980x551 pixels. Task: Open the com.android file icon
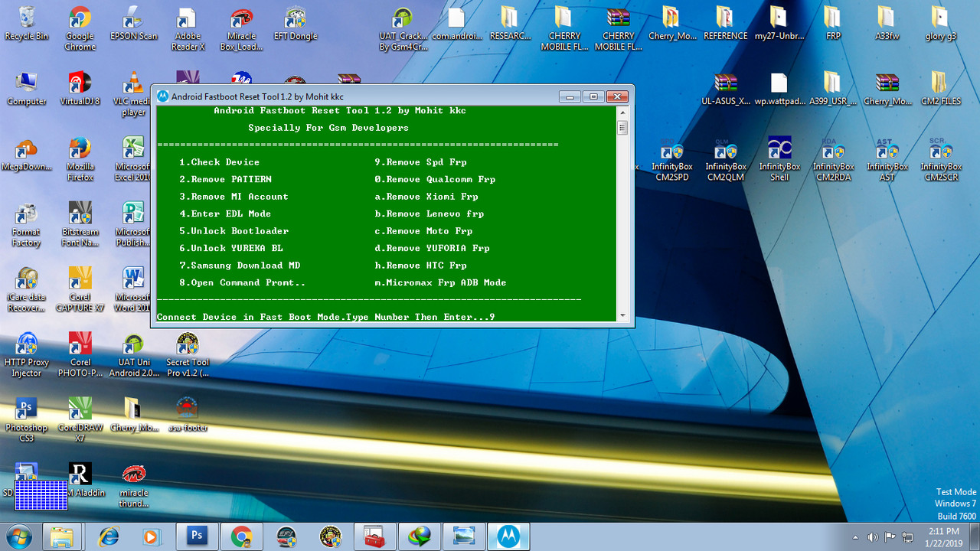(x=456, y=24)
